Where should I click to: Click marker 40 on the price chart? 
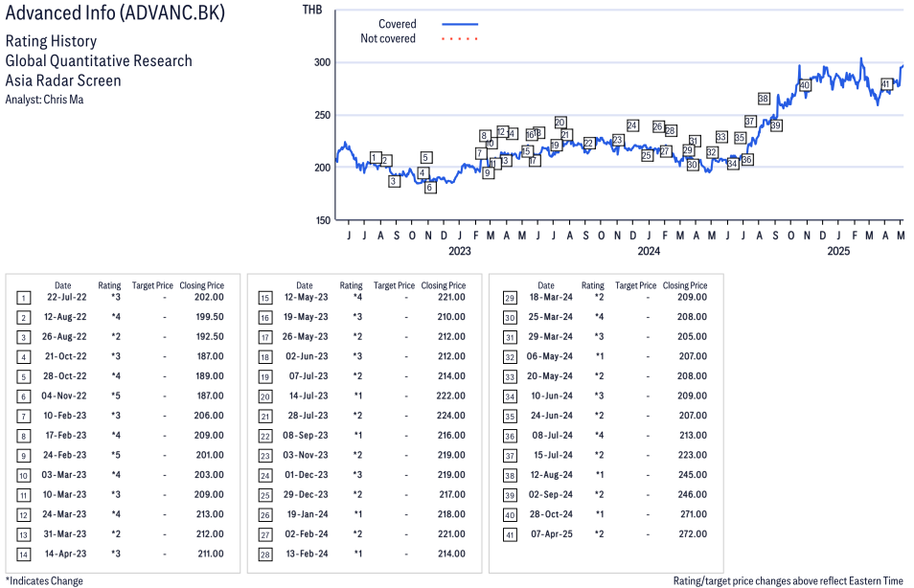[805, 85]
